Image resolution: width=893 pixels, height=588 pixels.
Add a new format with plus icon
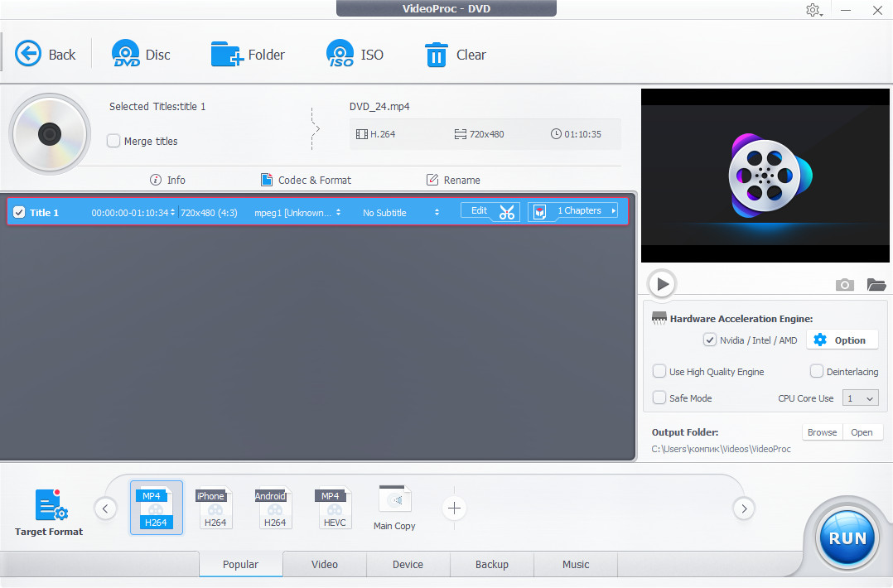coord(454,508)
